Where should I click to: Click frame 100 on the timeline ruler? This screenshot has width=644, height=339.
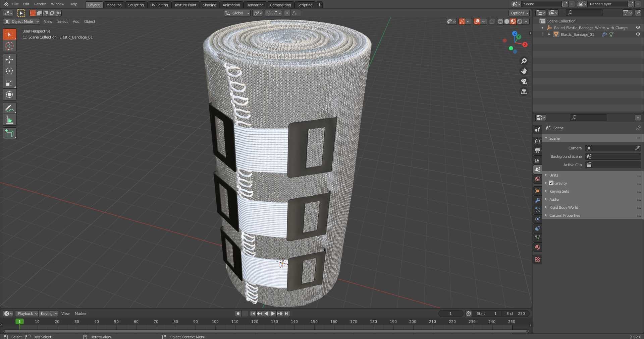pos(215,322)
